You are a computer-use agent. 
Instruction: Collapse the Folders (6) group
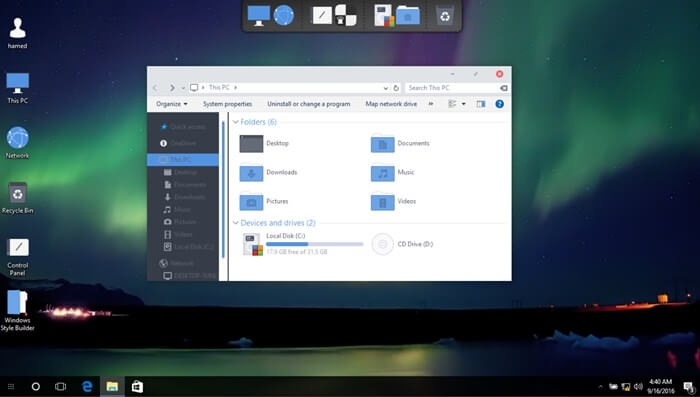236,122
